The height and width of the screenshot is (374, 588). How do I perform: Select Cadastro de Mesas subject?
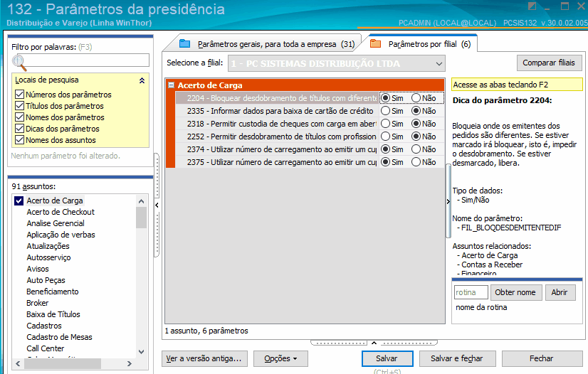[59, 337]
